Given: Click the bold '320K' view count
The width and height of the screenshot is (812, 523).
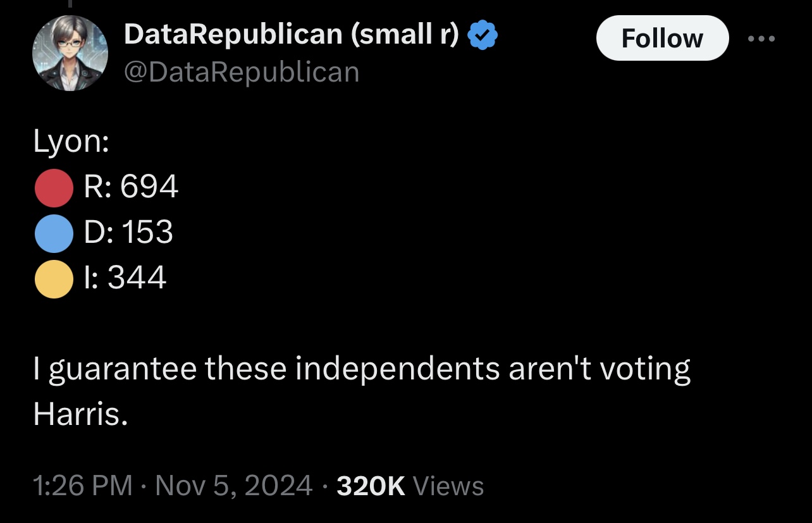Looking at the screenshot, I should click(x=371, y=486).
